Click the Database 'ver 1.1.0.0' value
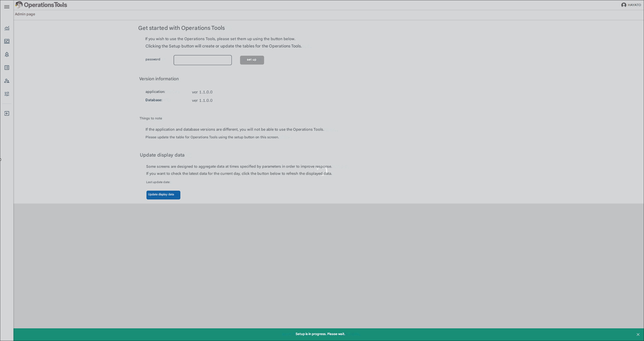This screenshot has width=644, height=341. pyautogui.click(x=202, y=101)
